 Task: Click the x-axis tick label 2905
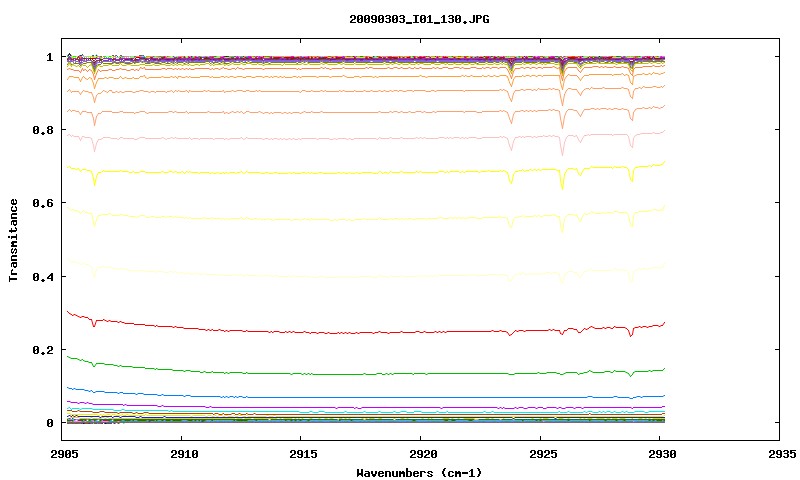(64, 454)
